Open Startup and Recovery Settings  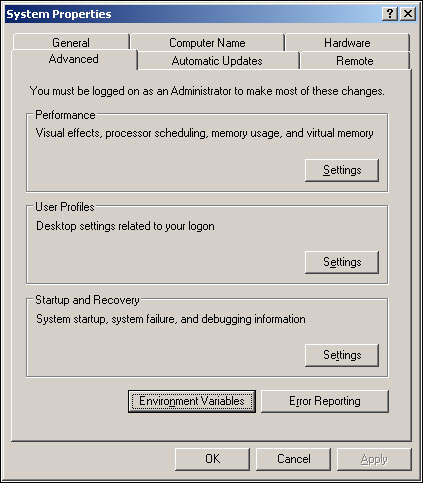click(342, 355)
